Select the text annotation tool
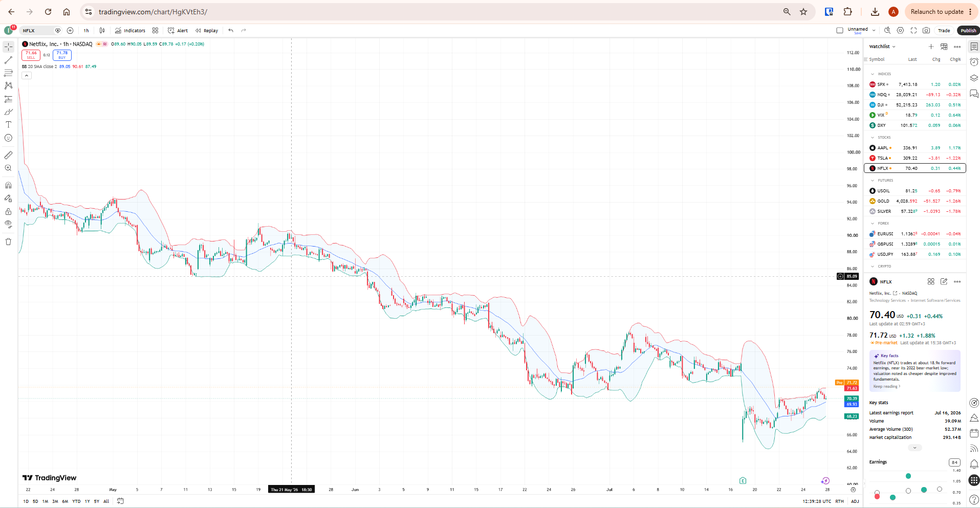The width and height of the screenshot is (980, 508). click(8, 125)
